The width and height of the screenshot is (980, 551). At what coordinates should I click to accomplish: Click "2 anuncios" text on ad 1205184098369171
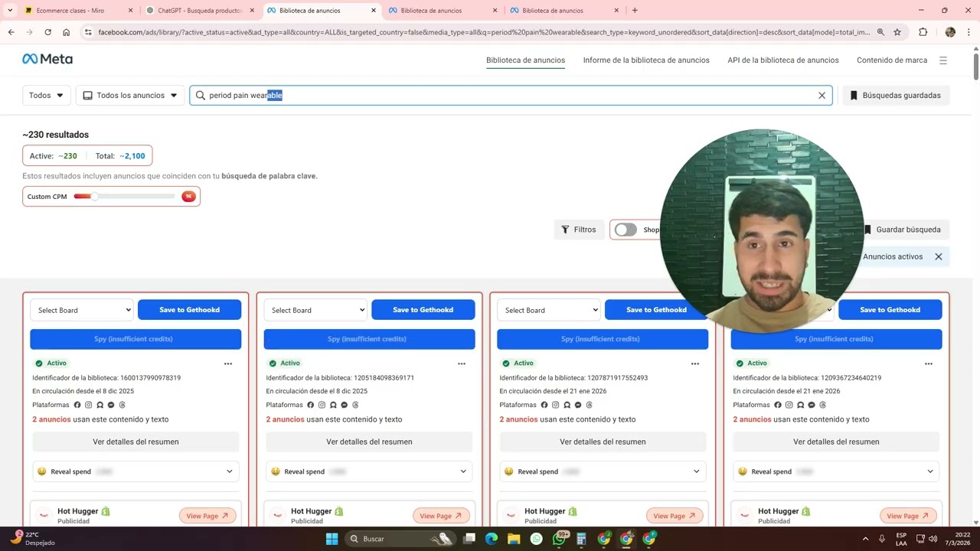[285, 419]
